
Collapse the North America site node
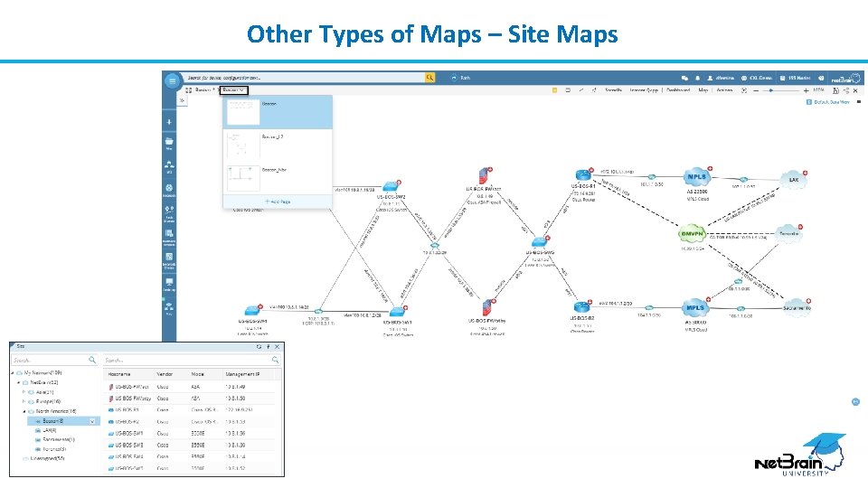(x=24, y=411)
